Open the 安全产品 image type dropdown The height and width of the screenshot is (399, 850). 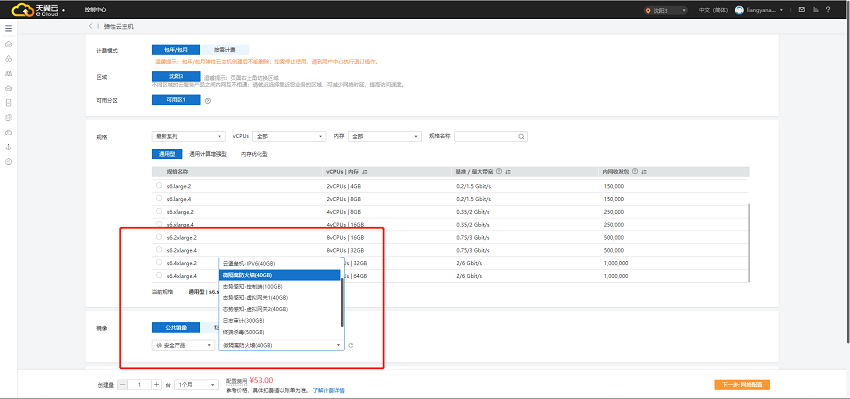(183, 345)
